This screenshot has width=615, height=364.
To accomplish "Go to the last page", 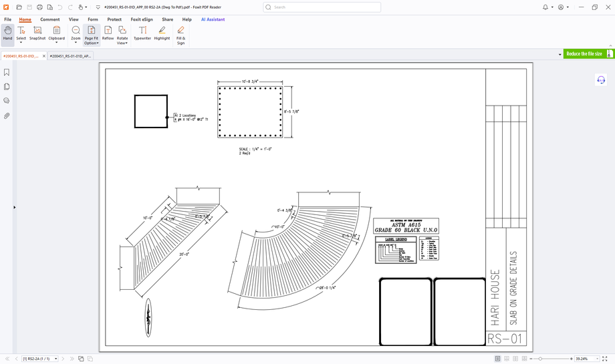I will (72, 359).
